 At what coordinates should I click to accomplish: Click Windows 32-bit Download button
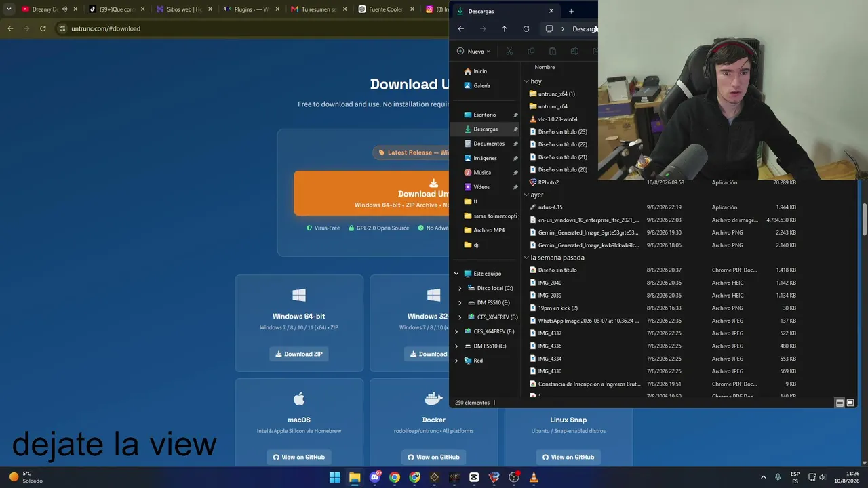[427, 354]
